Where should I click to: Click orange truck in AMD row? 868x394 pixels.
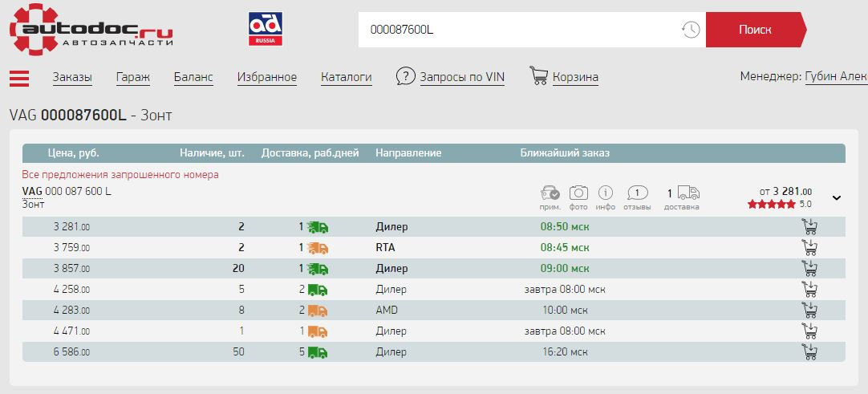tap(317, 311)
